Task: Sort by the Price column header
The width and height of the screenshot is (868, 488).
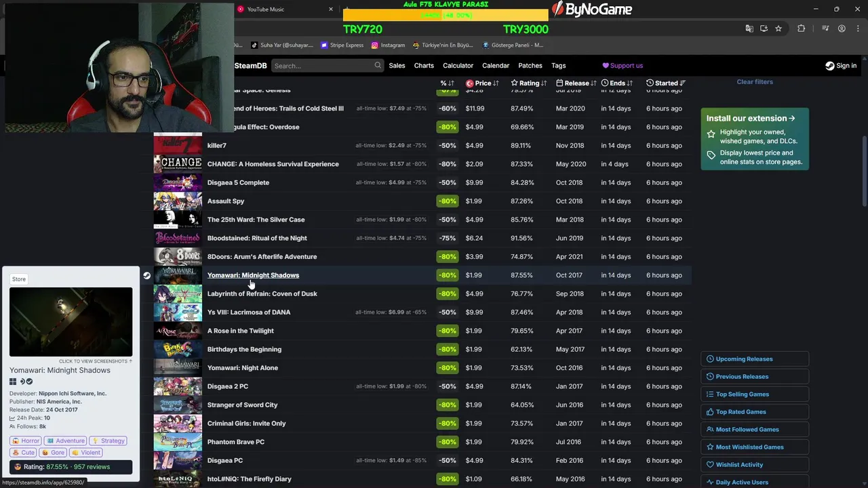Action: (482, 83)
